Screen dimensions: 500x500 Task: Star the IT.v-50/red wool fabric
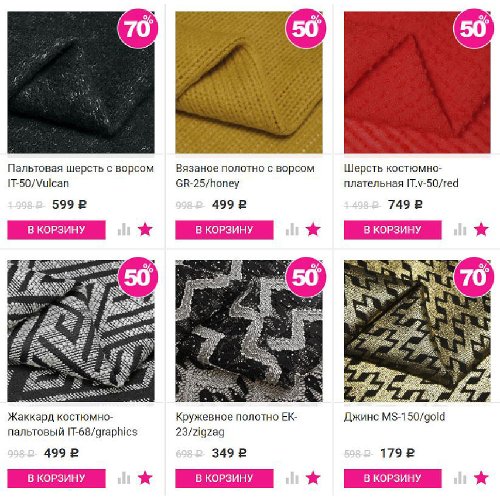pyautogui.click(x=481, y=230)
